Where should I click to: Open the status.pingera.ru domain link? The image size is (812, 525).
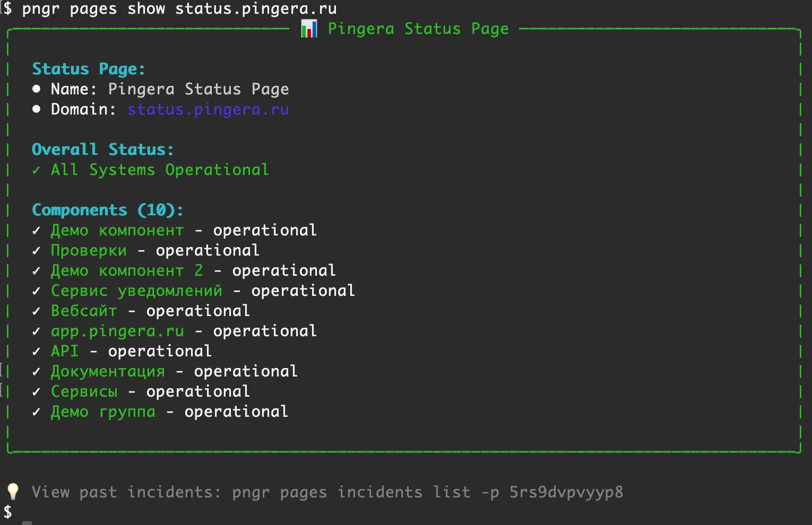pos(208,110)
